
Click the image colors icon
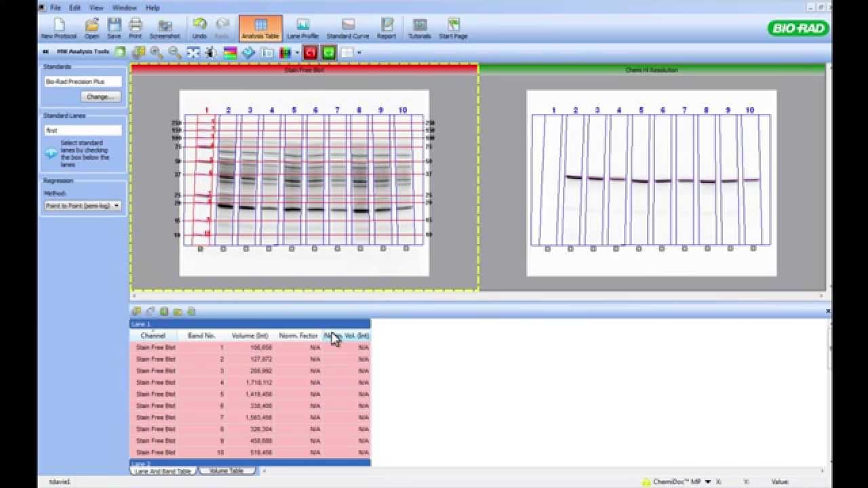pyautogui.click(x=231, y=52)
